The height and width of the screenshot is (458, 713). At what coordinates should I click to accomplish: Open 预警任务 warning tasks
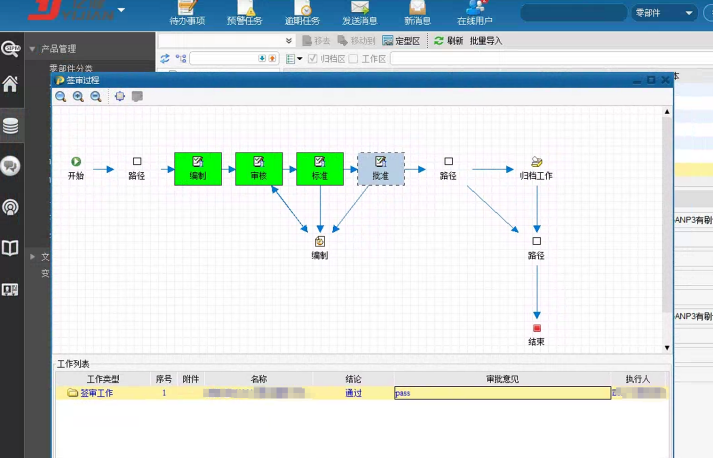(245, 13)
